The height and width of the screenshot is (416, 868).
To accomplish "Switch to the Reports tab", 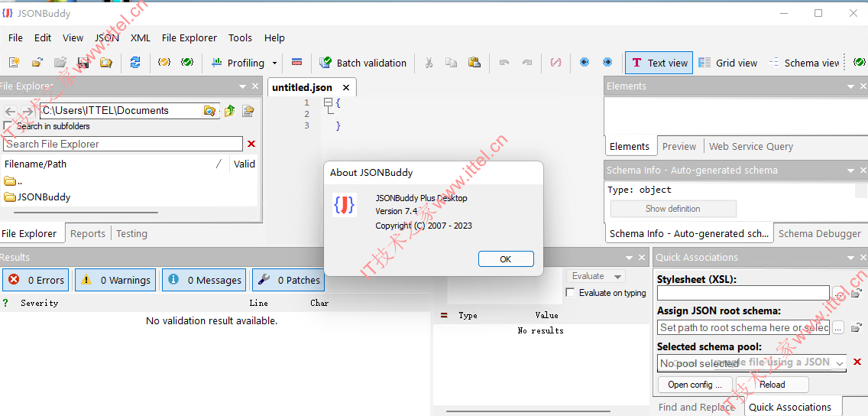I will pos(87,234).
